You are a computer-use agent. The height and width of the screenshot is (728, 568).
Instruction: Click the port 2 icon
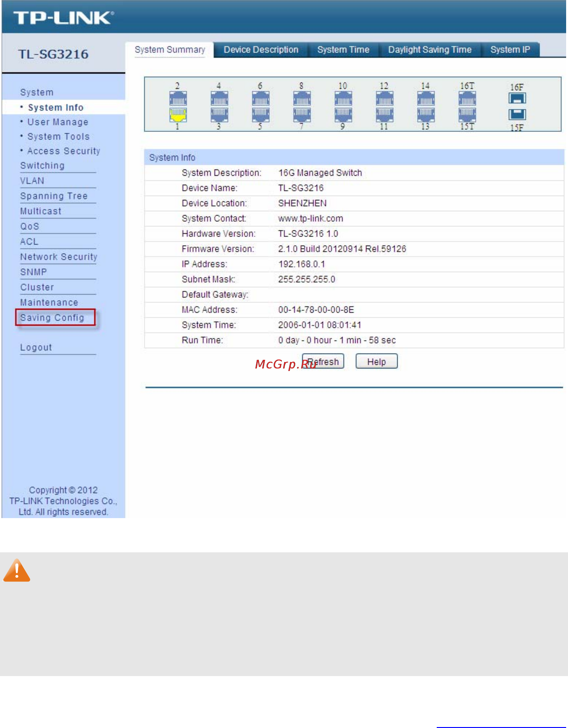click(178, 98)
